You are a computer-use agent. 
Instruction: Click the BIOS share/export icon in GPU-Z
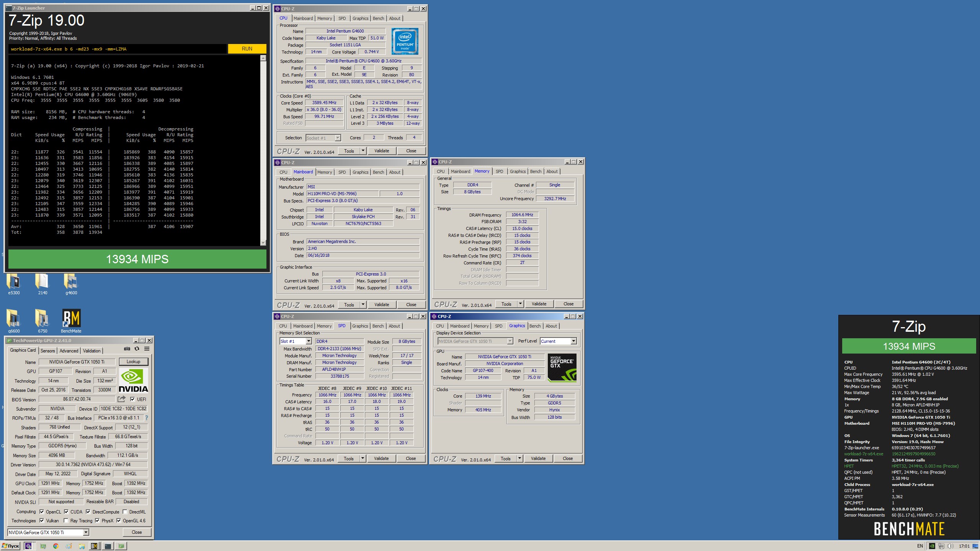click(121, 399)
